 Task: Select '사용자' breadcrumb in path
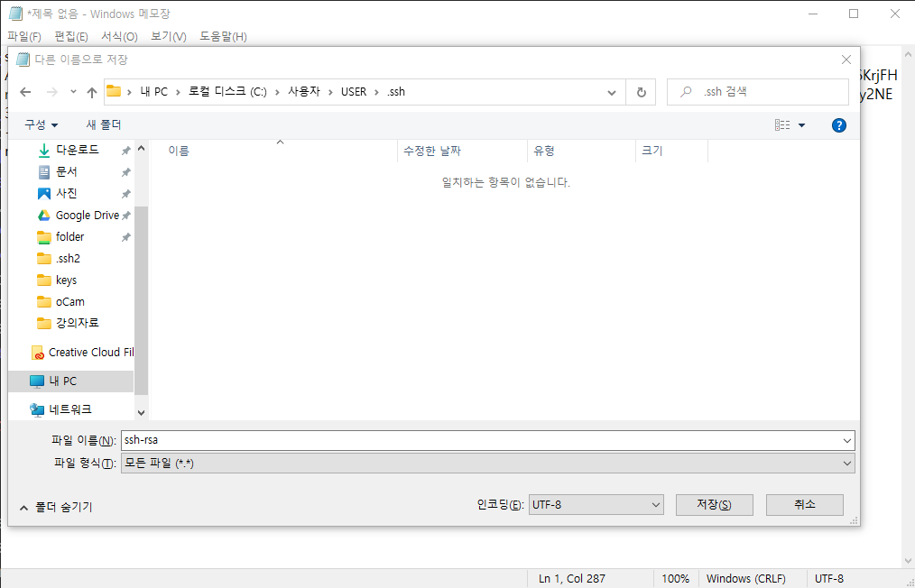(304, 92)
